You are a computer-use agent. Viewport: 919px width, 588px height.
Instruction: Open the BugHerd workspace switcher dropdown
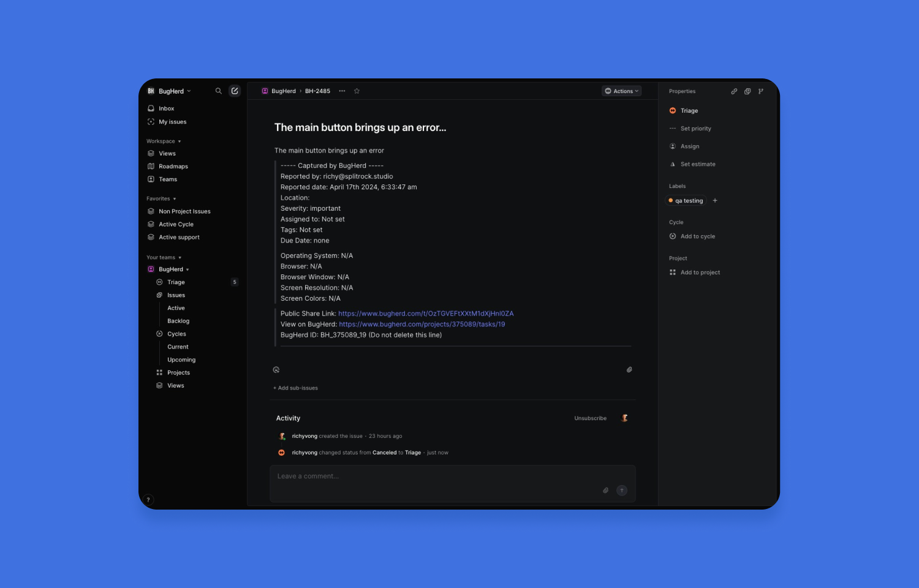[x=169, y=91]
